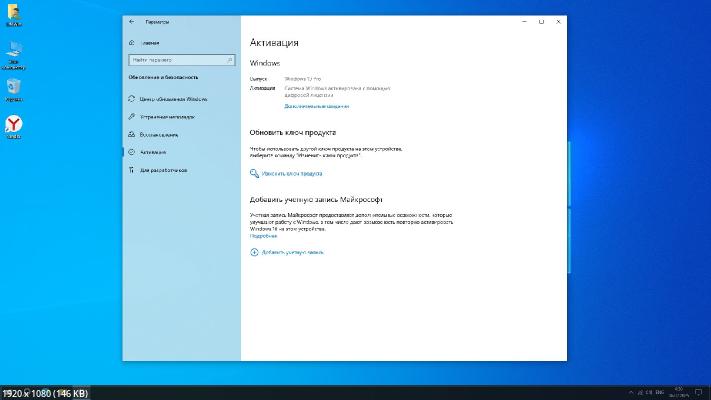This screenshot has height=400, width=711.
Task: Click the Windows 10 Pro edition value
Action: click(x=302, y=79)
